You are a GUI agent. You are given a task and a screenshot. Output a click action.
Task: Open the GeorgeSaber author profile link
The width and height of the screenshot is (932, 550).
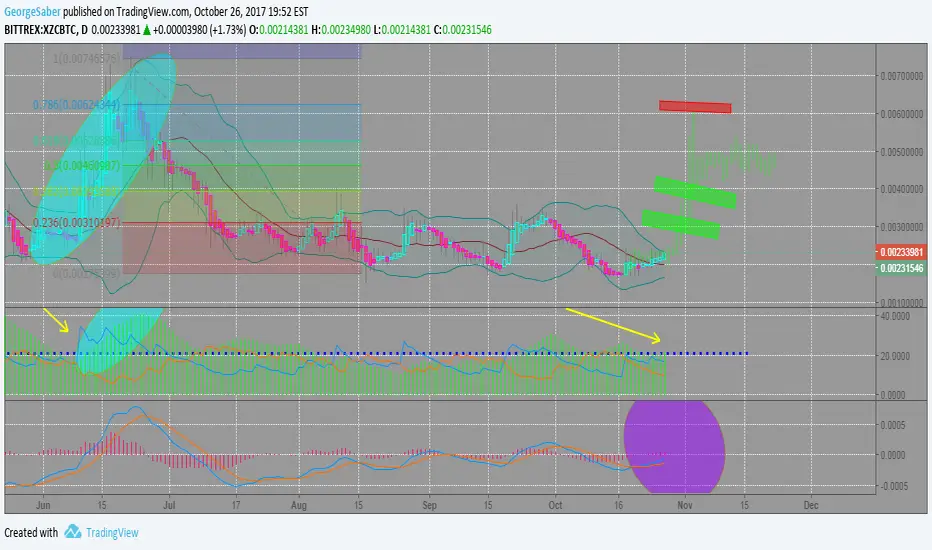[x=33, y=11]
